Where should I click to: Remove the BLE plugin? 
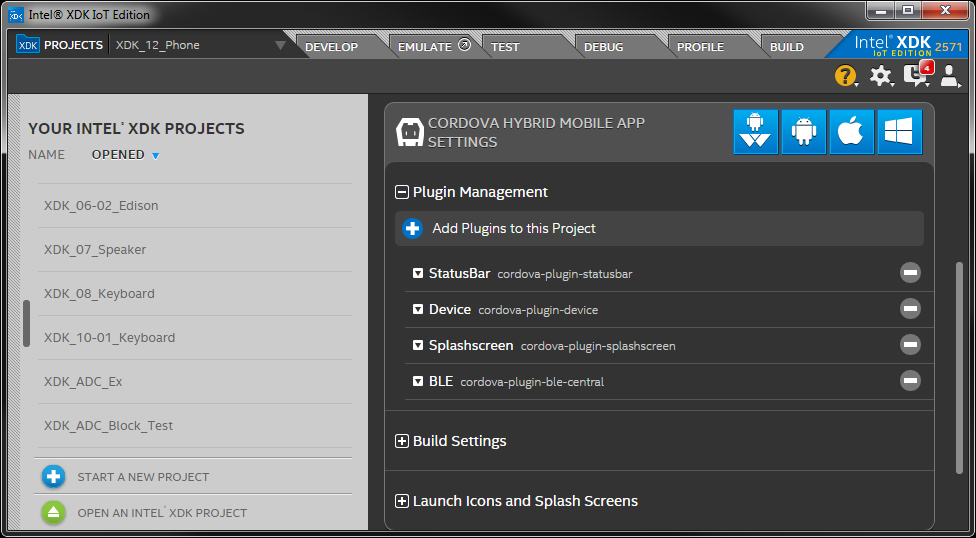[910, 380]
